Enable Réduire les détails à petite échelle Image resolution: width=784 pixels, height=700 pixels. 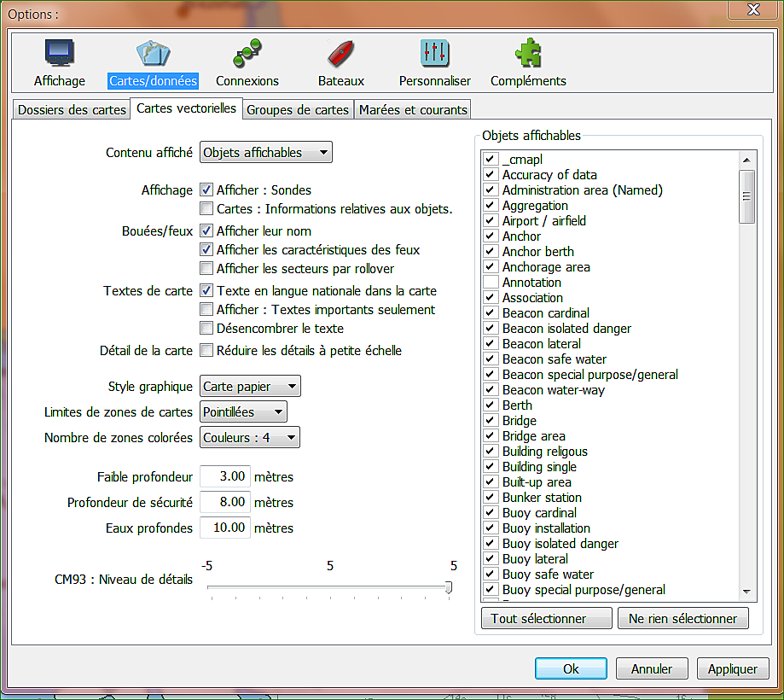coord(206,350)
